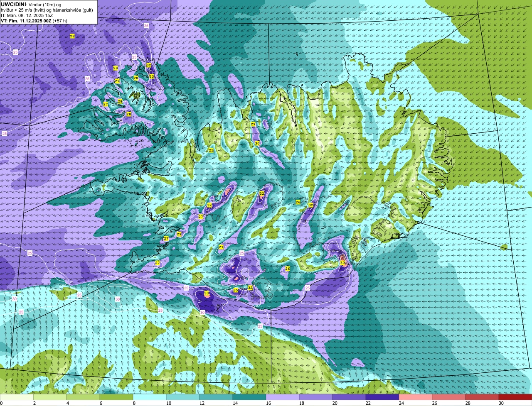The image size is (532, 406).
Task: Click the yellow '28' label just below header box
Action: (x=72, y=37)
